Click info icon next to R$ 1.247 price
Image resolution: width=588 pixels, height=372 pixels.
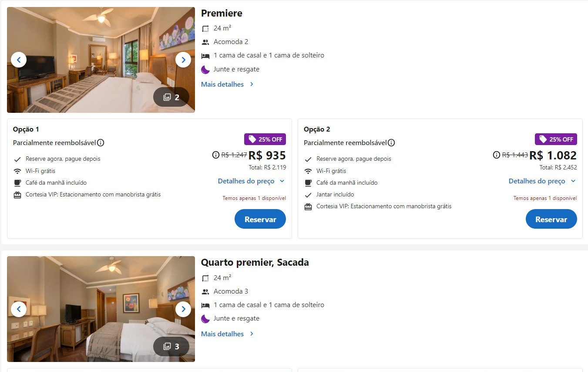[x=215, y=155]
